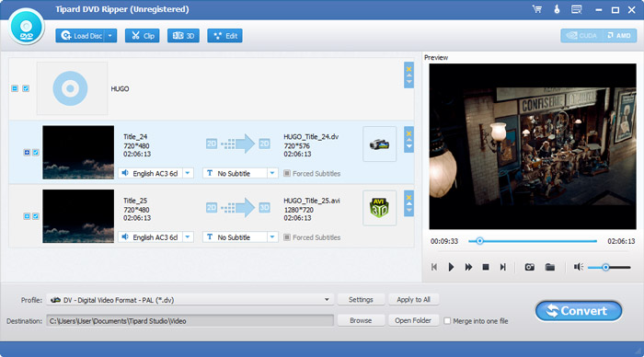644x357 pixels.
Task: Move Title_24 down arrow
Action: [408, 146]
